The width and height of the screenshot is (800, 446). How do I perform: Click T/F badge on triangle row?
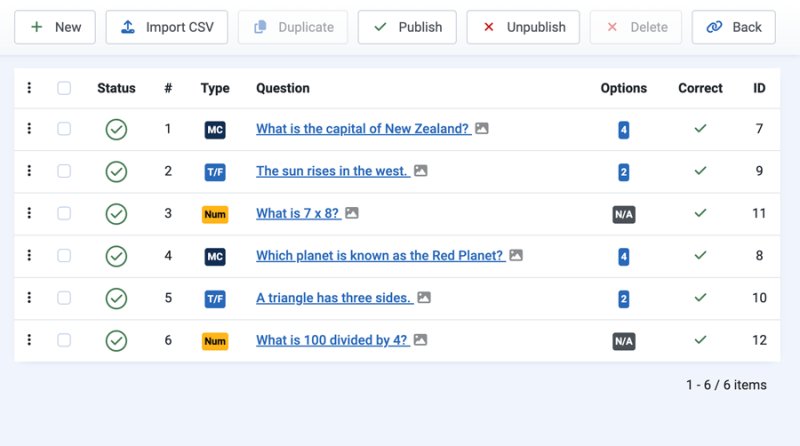click(215, 299)
